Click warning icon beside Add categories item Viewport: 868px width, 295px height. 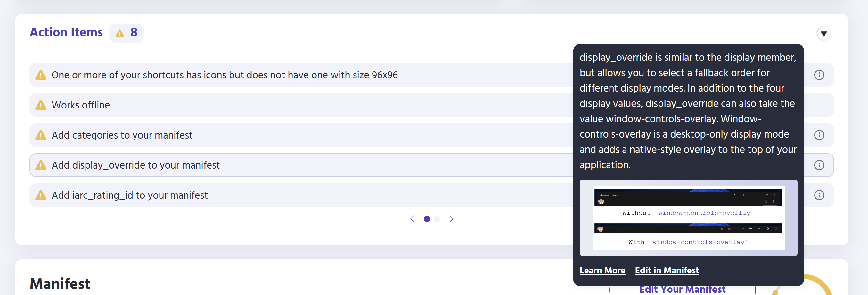41,135
